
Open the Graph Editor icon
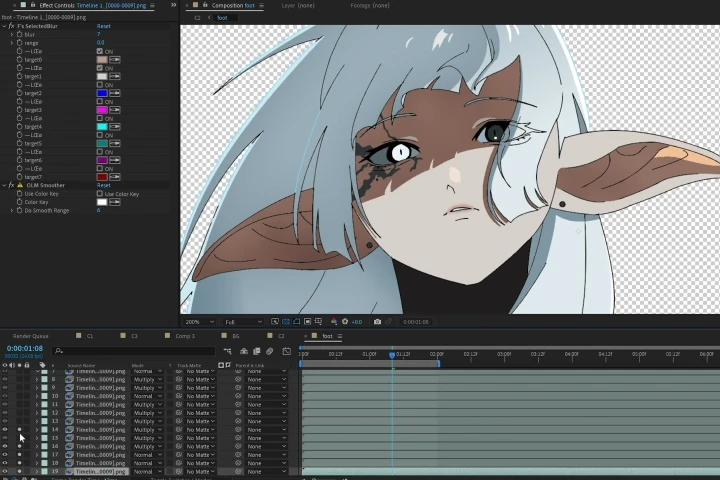287,351
